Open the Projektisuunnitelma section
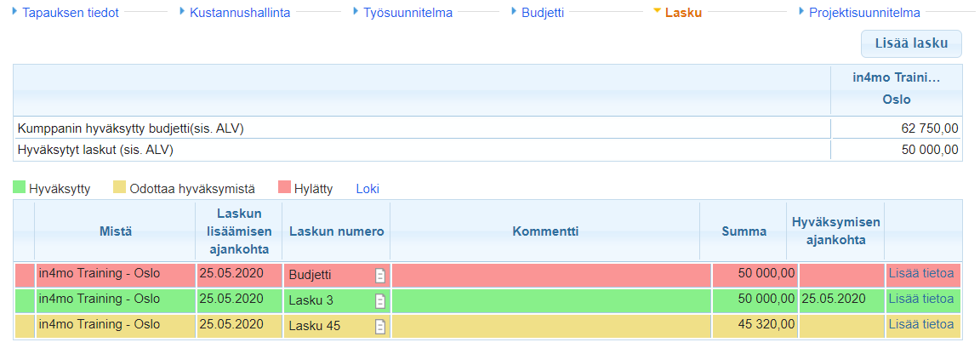 863,13
